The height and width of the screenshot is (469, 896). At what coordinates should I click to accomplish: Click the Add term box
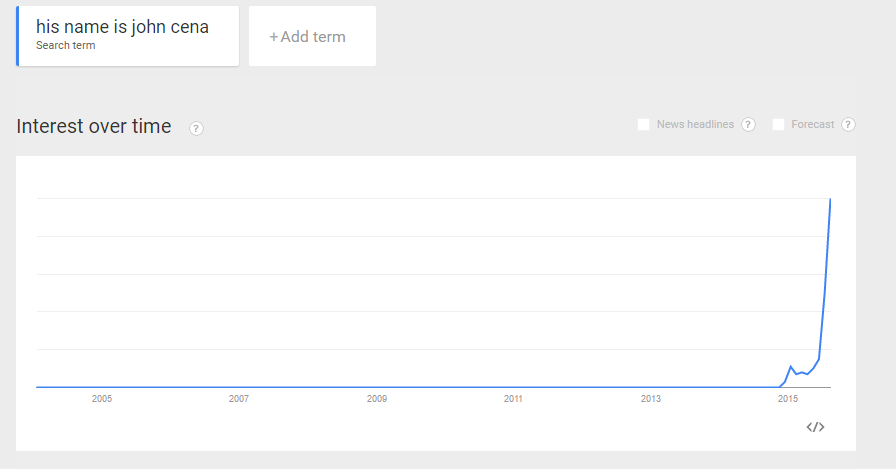(313, 36)
